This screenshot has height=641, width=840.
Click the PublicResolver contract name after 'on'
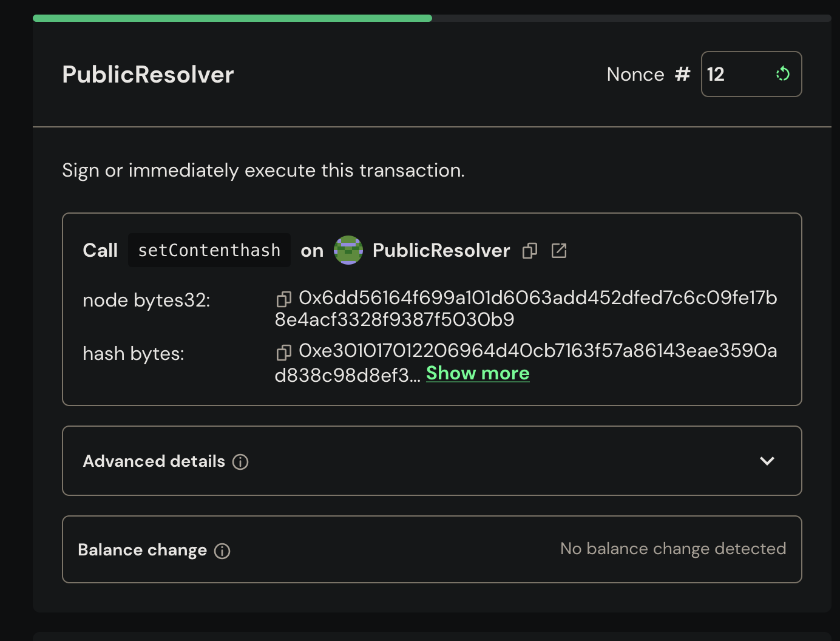pyautogui.click(x=441, y=250)
